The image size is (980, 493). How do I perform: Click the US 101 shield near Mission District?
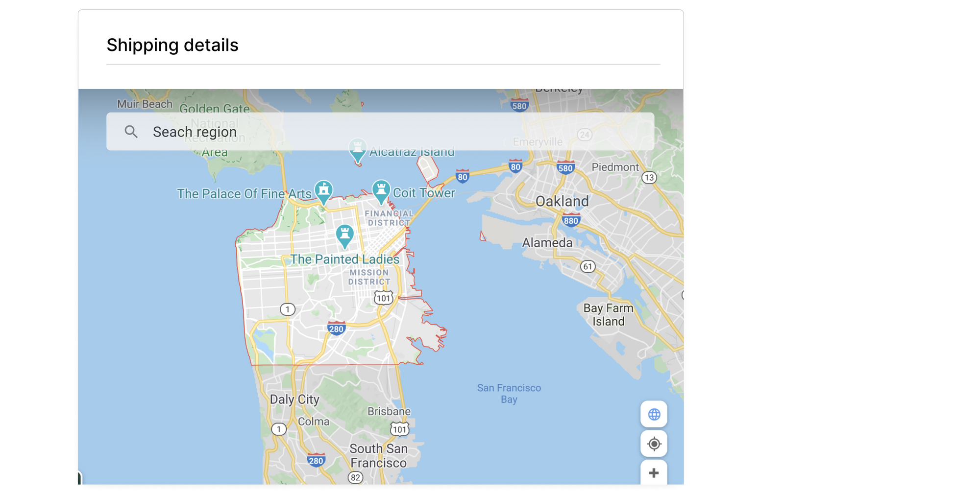tap(384, 298)
